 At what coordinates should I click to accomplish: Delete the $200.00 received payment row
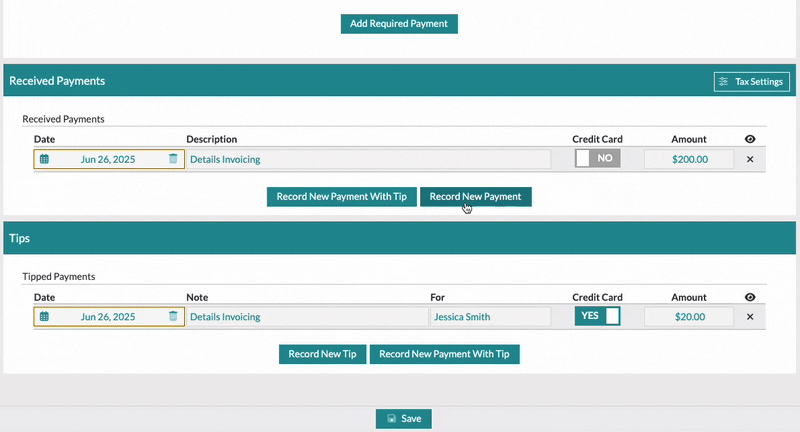[x=750, y=159]
